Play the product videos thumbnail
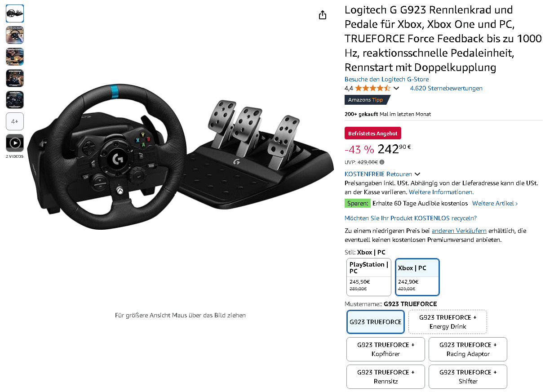This screenshot has height=392, width=545. 15,143
